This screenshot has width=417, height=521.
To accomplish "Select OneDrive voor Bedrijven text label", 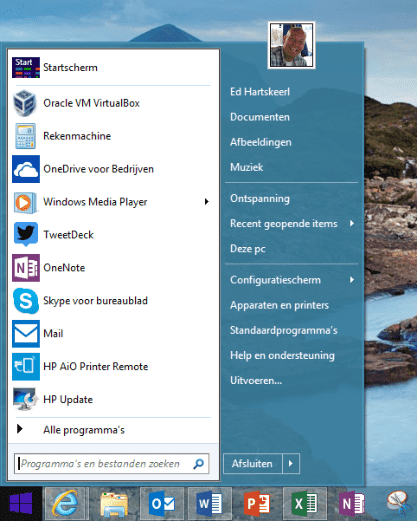I will point(98,169).
